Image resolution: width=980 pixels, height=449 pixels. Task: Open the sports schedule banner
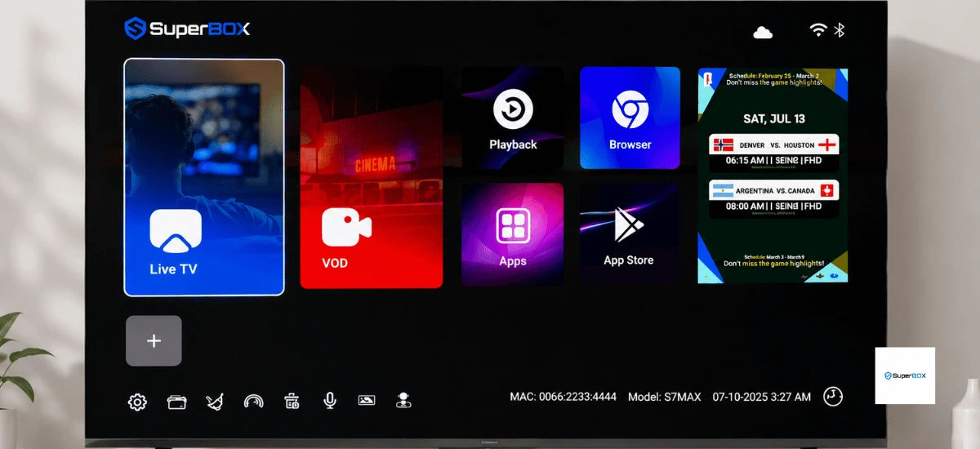[773, 176]
